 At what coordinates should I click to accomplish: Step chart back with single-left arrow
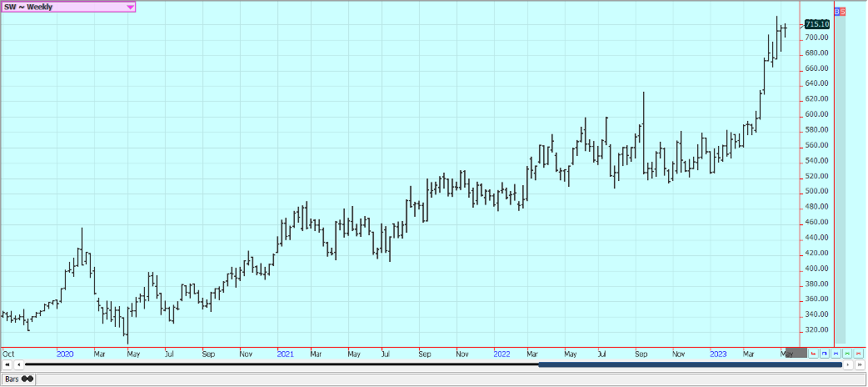click(x=18, y=364)
